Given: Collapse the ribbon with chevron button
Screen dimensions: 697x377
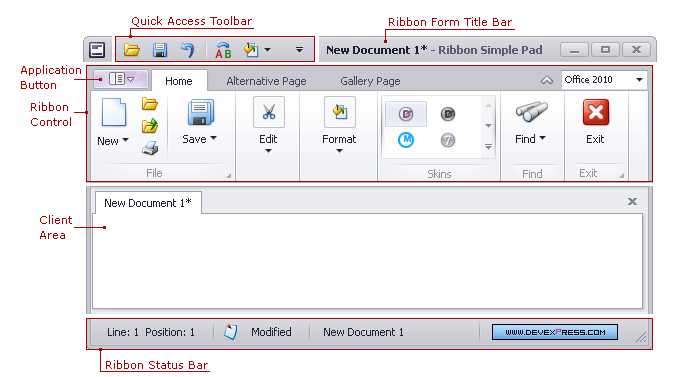Looking at the screenshot, I should [547, 80].
